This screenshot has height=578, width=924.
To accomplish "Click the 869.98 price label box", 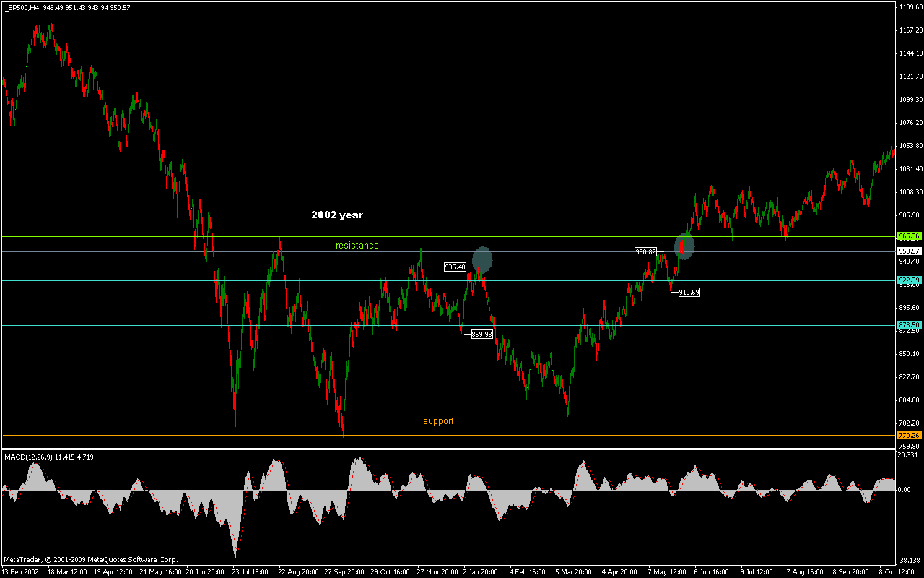I will [x=481, y=334].
